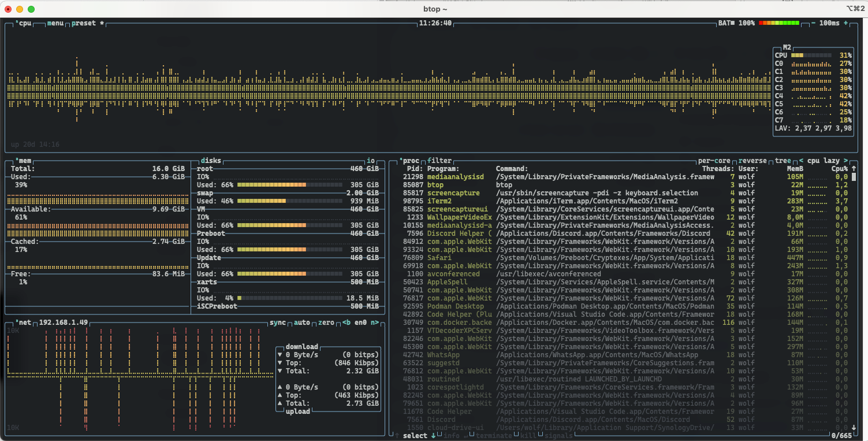Click the MemB column header
The width and height of the screenshot is (868, 441).
(x=795, y=169)
